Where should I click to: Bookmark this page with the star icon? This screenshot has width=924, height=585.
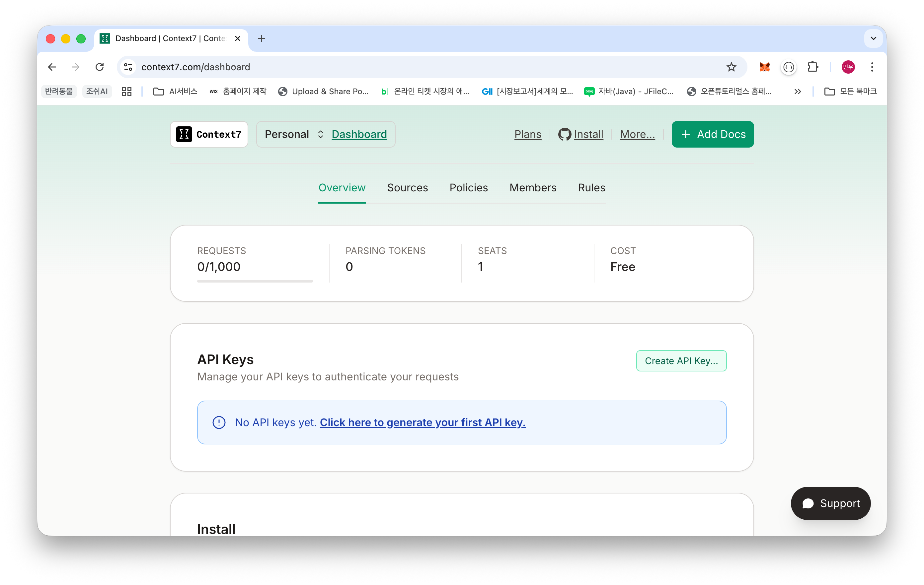[x=731, y=67]
